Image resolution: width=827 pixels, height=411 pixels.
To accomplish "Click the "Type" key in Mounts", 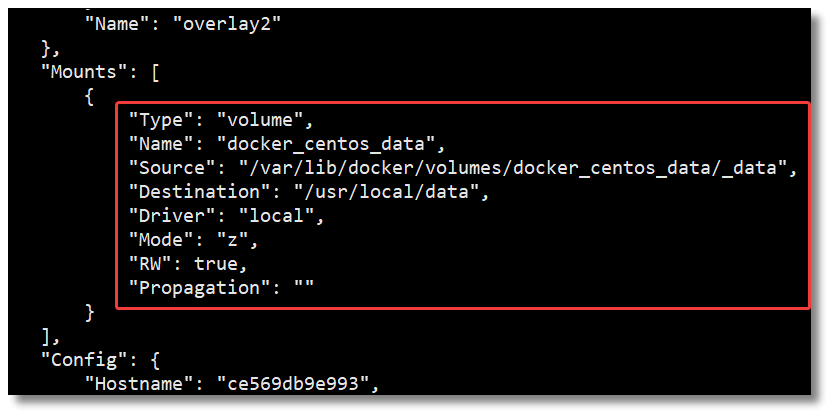I will coord(164,121).
